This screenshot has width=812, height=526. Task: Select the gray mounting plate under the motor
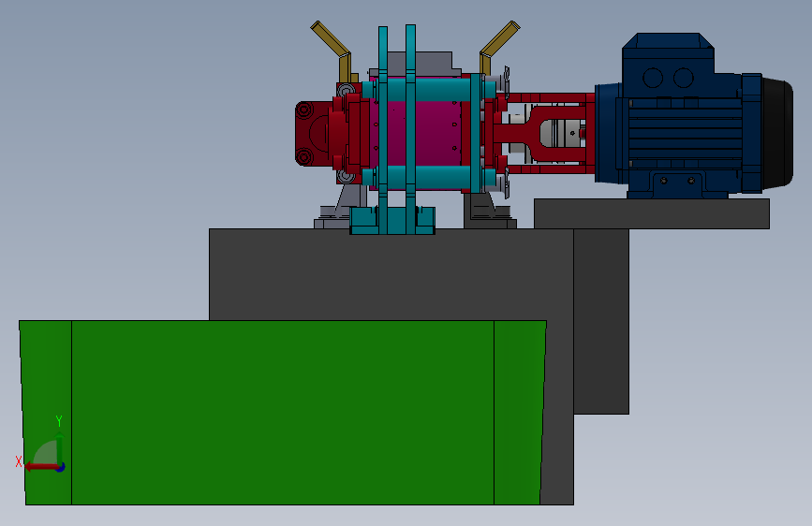[x=652, y=213]
